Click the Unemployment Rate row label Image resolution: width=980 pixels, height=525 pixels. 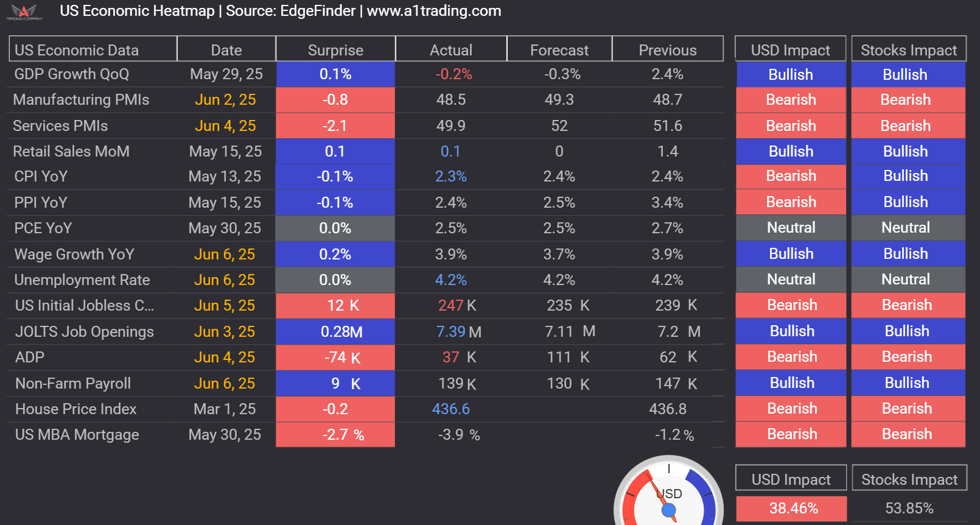(82, 280)
